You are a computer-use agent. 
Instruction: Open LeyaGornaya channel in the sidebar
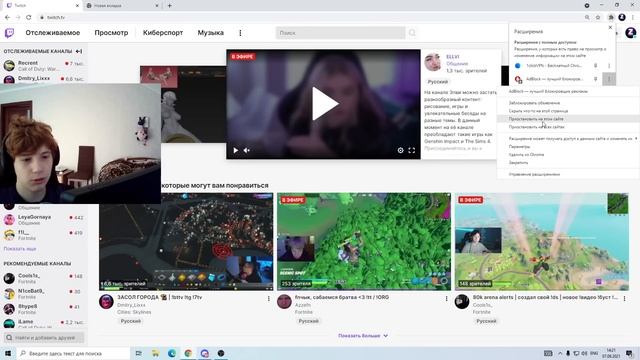tap(43, 220)
